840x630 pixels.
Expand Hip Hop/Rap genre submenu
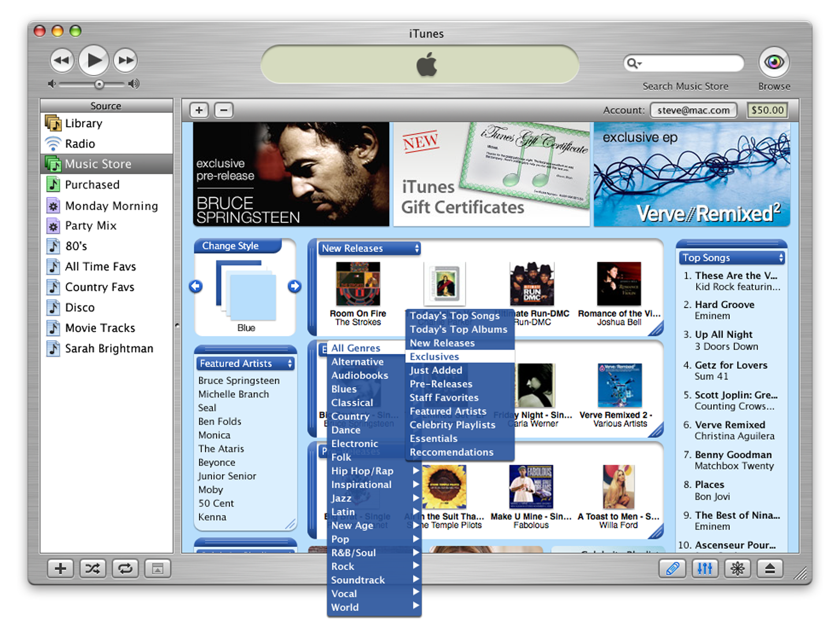pos(374,471)
